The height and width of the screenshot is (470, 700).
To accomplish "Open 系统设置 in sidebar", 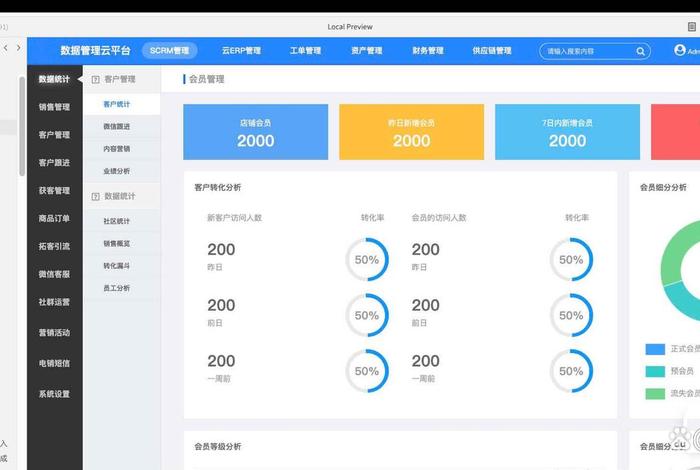I will pyautogui.click(x=54, y=394).
